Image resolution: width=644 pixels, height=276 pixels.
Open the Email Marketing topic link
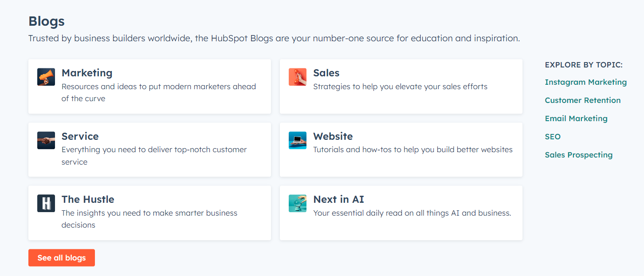point(576,118)
